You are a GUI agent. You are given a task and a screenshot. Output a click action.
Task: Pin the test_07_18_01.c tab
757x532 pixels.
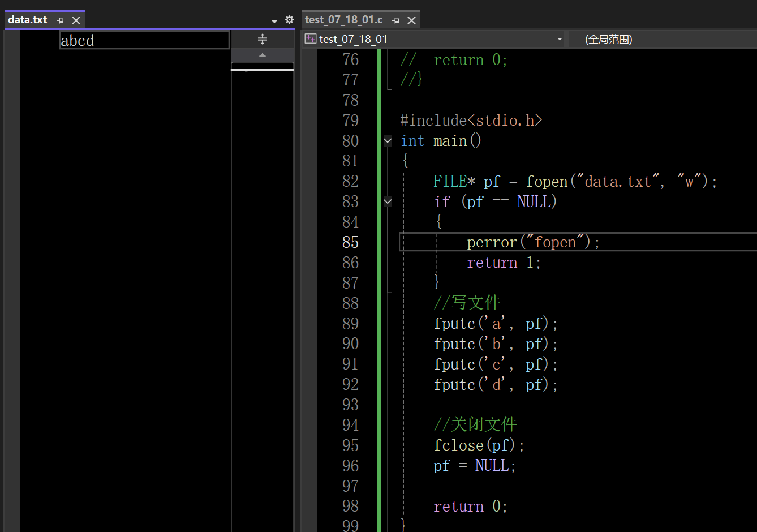396,20
